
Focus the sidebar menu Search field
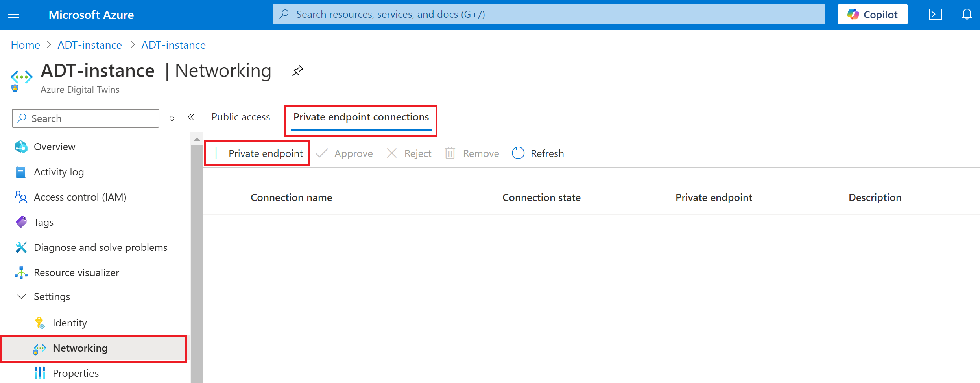click(86, 118)
